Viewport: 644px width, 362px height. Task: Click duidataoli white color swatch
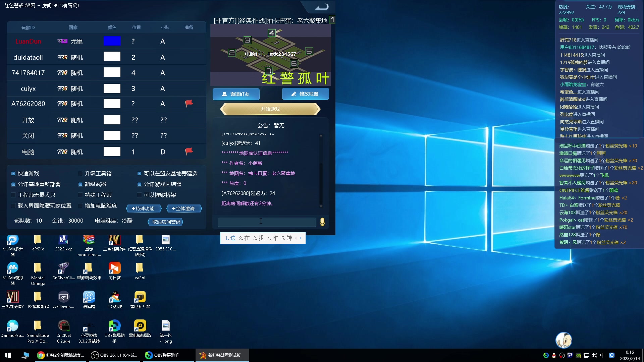[x=112, y=57]
